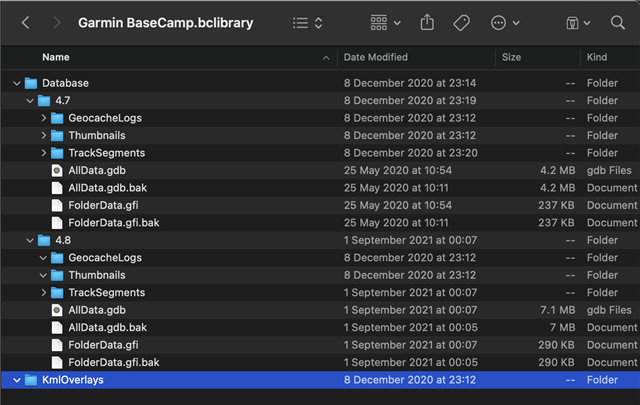Select AllData.gdb dated 25 May 2020
This screenshot has height=405, width=640.
click(x=320, y=171)
